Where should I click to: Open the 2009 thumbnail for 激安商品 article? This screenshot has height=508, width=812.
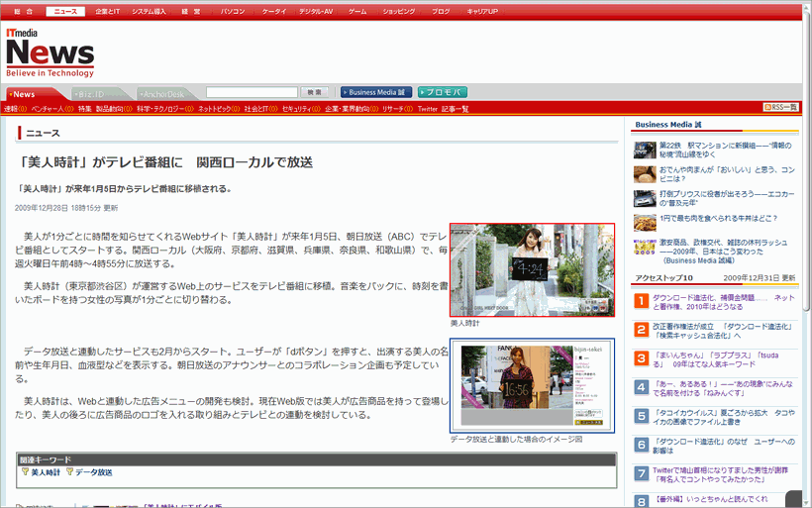pos(645,247)
